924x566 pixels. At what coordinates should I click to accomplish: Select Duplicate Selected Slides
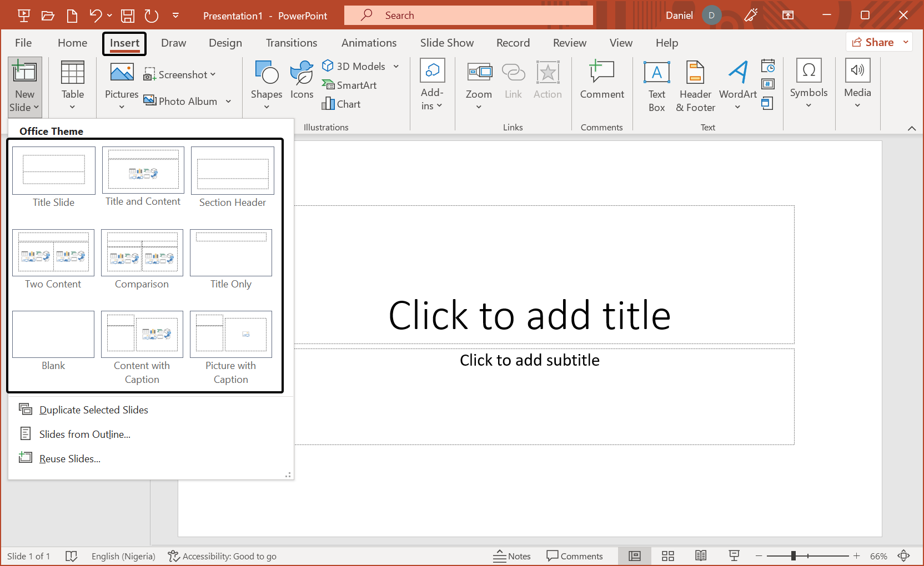tap(93, 410)
